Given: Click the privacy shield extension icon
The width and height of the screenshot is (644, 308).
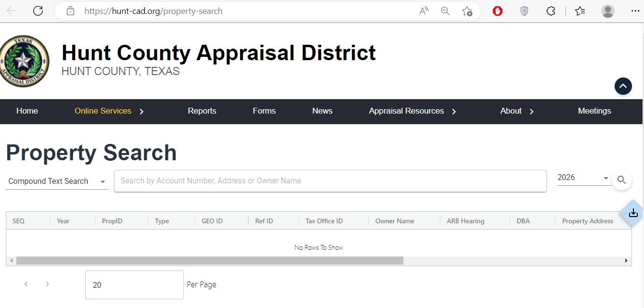Looking at the screenshot, I should [524, 11].
